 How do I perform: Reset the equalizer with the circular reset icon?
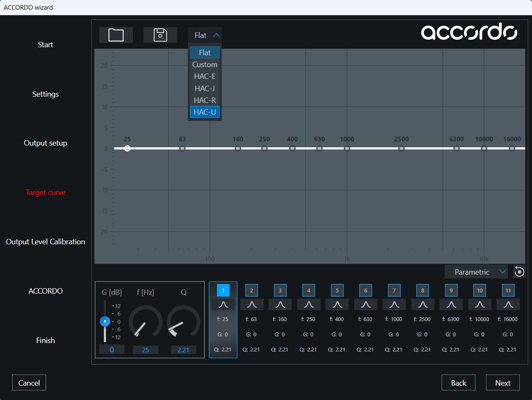(x=519, y=272)
